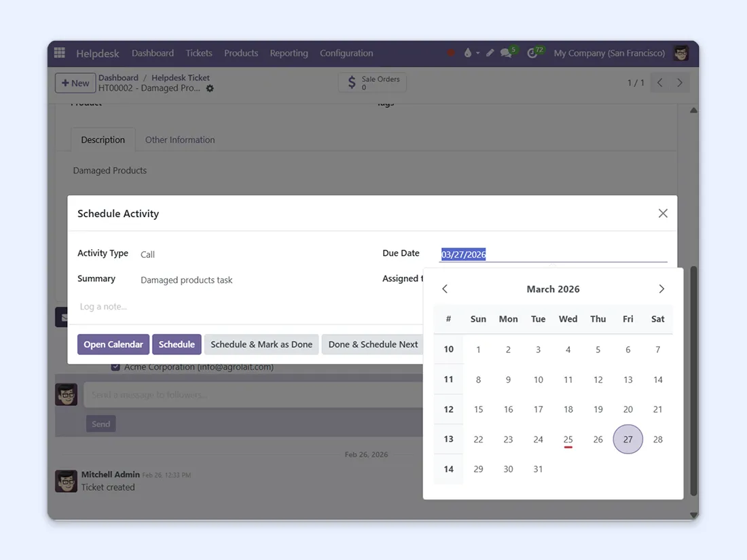
Task: Click the Mitchell Admin user avatar in navbar
Action: coord(680,53)
